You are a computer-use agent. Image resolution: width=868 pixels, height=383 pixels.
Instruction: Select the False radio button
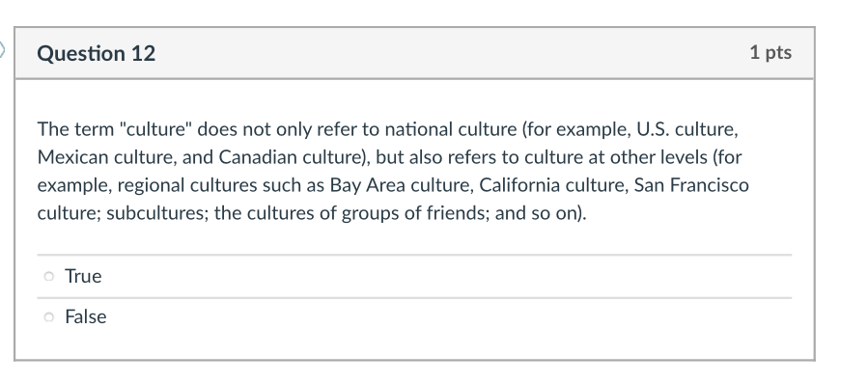point(48,317)
